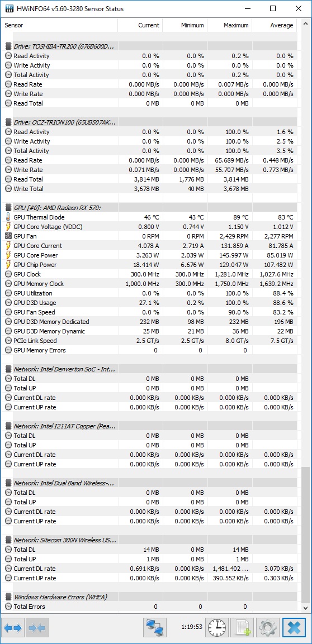Image resolution: width=312 pixels, height=644 pixels.
Task: Click the GPU Core Voltage lightning icon
Action: [x=8, y=227]
